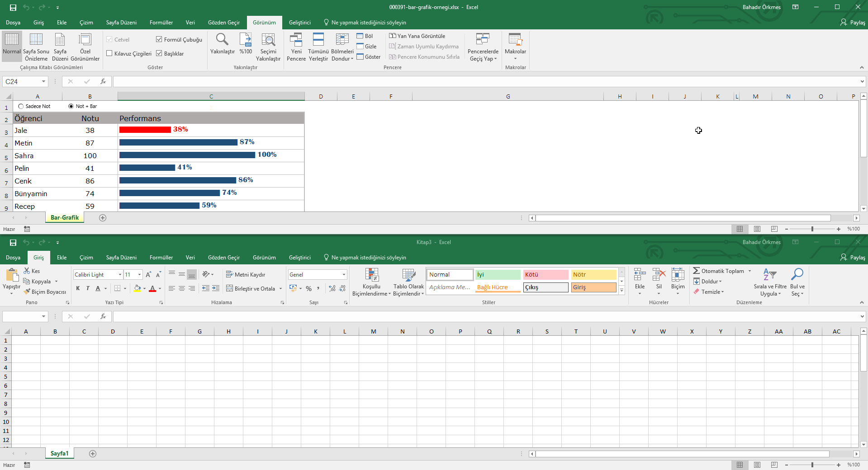
Task: Click the Sil cells icon
Action: (x=659, y=274)
